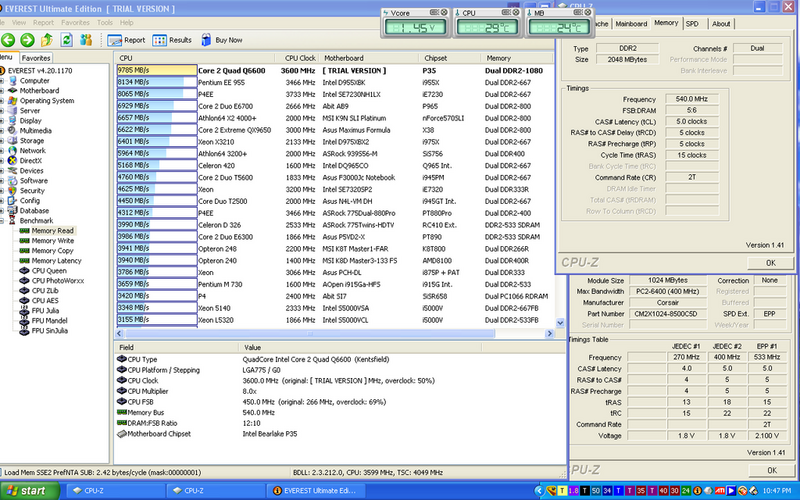This screenshot has height=500, width=800.
Task: Open the Tools menu
Action: [105, 22]
